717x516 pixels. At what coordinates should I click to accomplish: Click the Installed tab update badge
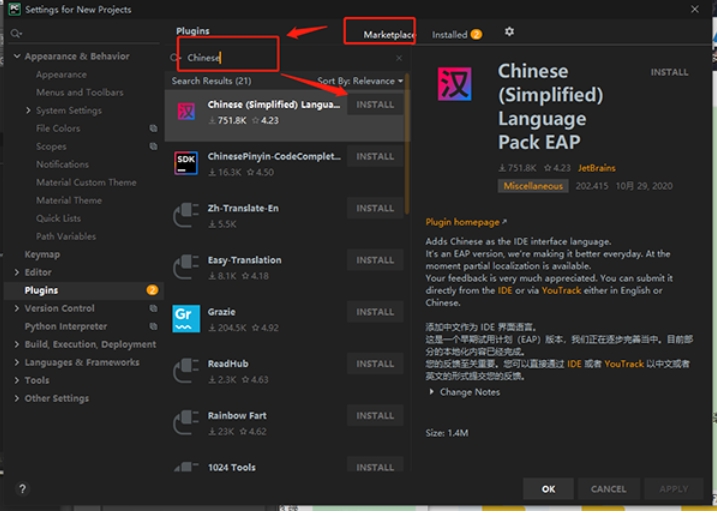tap(476, 34)
